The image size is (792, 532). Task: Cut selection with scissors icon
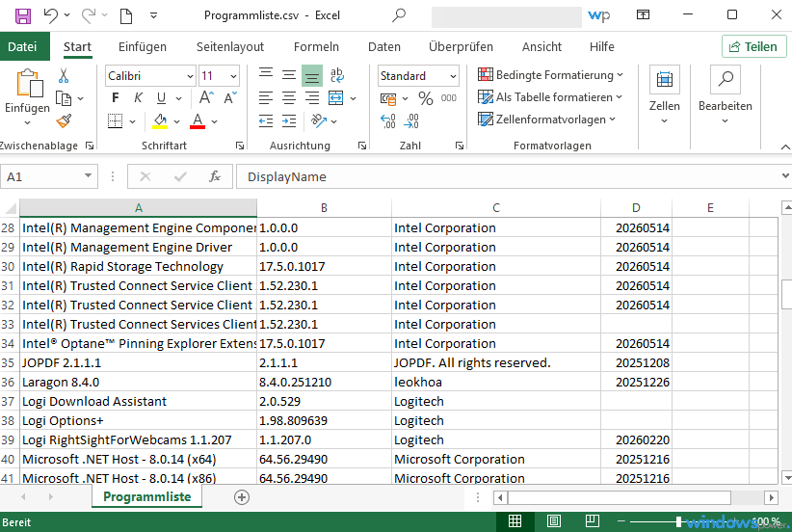pos(64,76)
